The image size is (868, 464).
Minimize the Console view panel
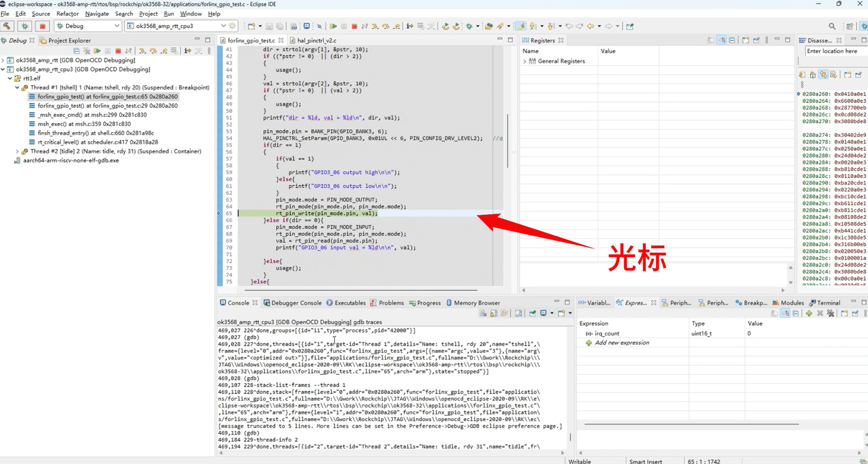(556, 302)
